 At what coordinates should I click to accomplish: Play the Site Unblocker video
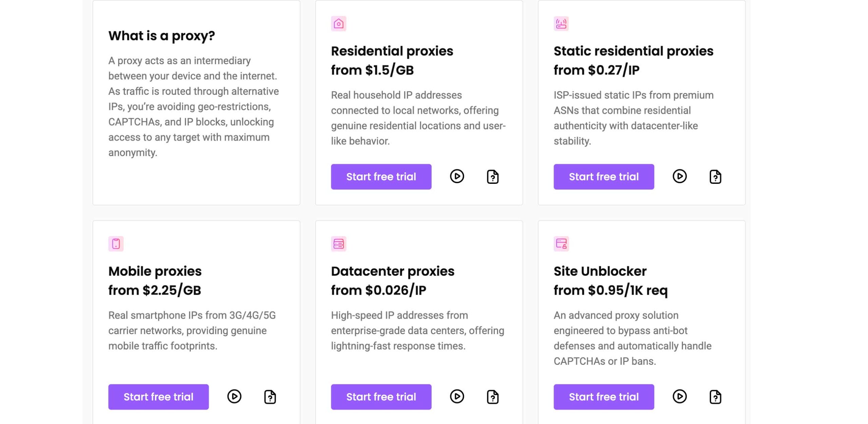[x=679, y=397]
